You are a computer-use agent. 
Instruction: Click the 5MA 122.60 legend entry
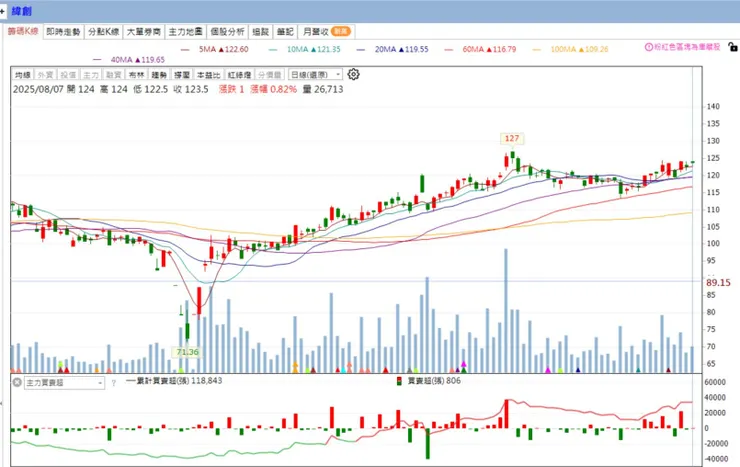(215, 49)
